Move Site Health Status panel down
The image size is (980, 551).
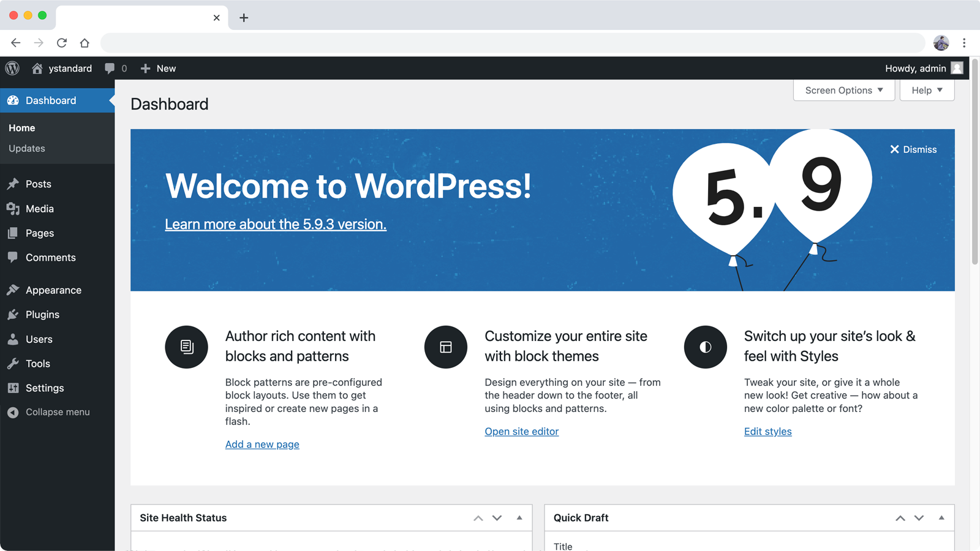click(497, 518)
